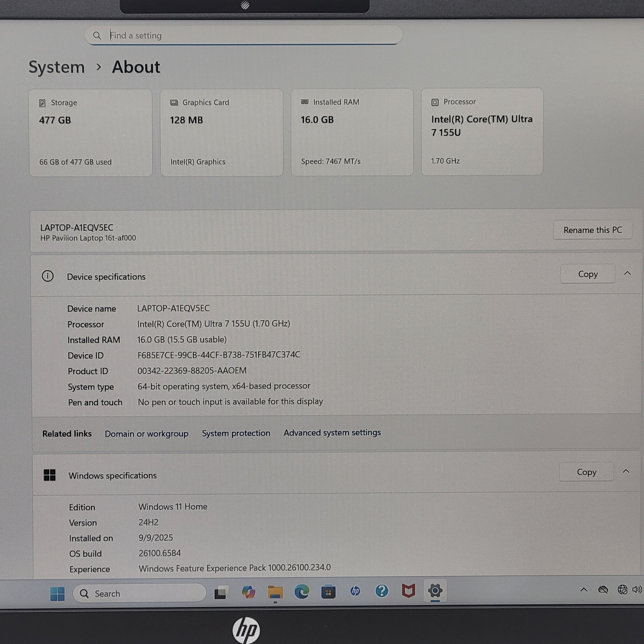Launch Microsoft Edge from the taskbar
Image resolution: width=644 pixels, height=644 pixels.
[x=302, y=592]
